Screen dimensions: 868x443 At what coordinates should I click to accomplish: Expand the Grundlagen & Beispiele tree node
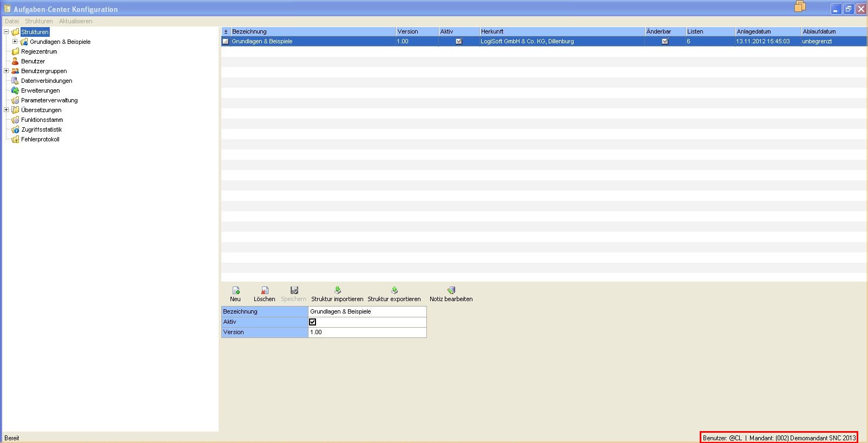15,42
